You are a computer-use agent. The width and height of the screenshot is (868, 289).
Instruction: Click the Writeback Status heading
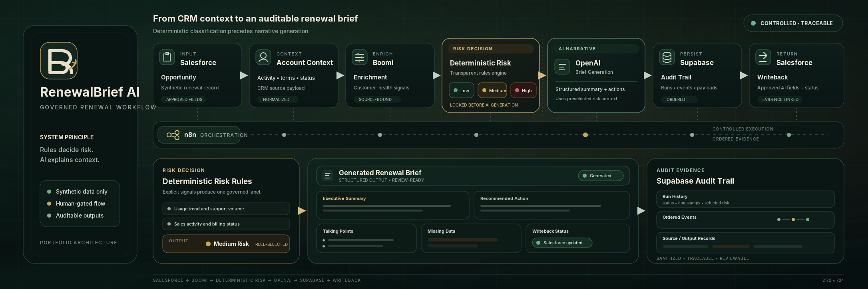(550, 231)
